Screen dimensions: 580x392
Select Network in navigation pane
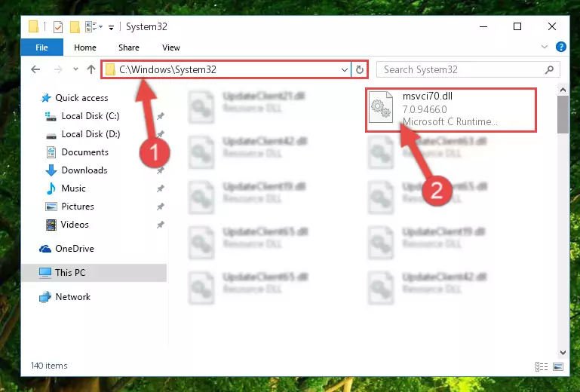point(72,296)
